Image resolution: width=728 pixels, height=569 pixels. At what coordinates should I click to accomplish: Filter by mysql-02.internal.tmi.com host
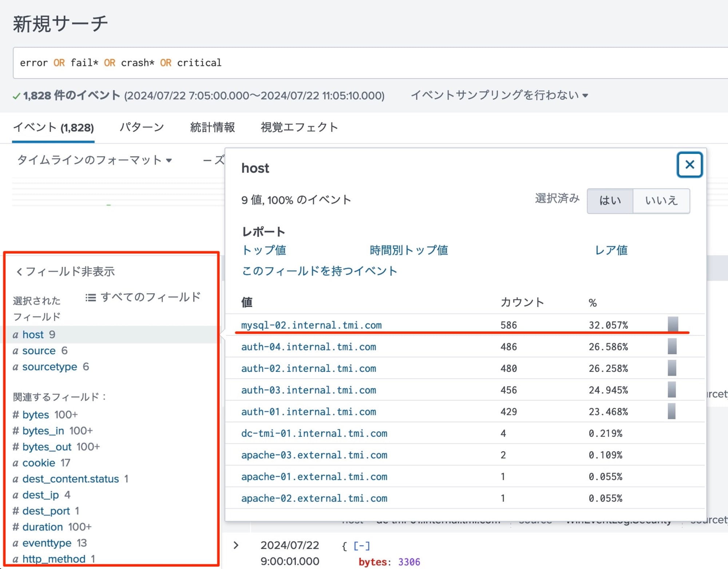(311, 325)
